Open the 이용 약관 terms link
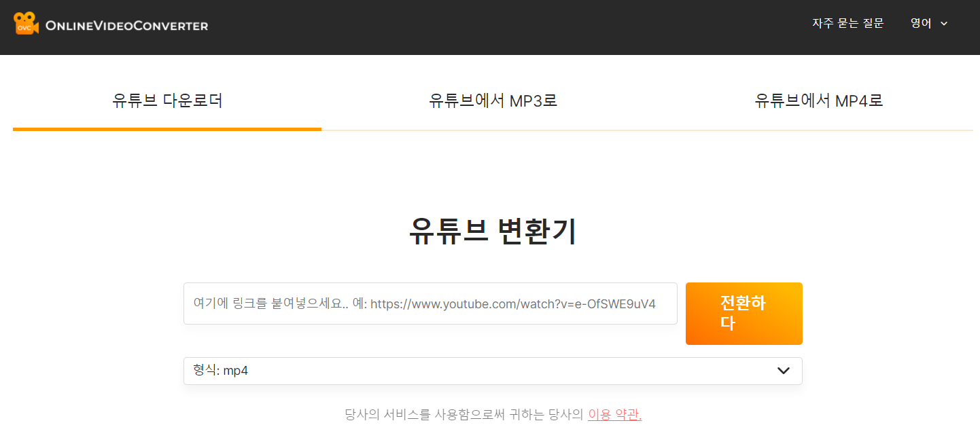 (614, 414)
